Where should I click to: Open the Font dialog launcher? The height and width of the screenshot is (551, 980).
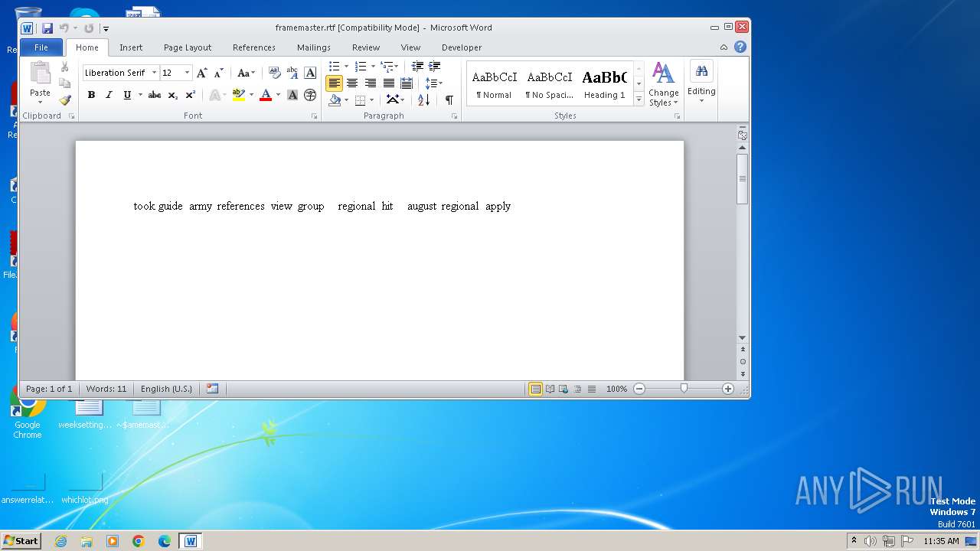click(314, 116)
